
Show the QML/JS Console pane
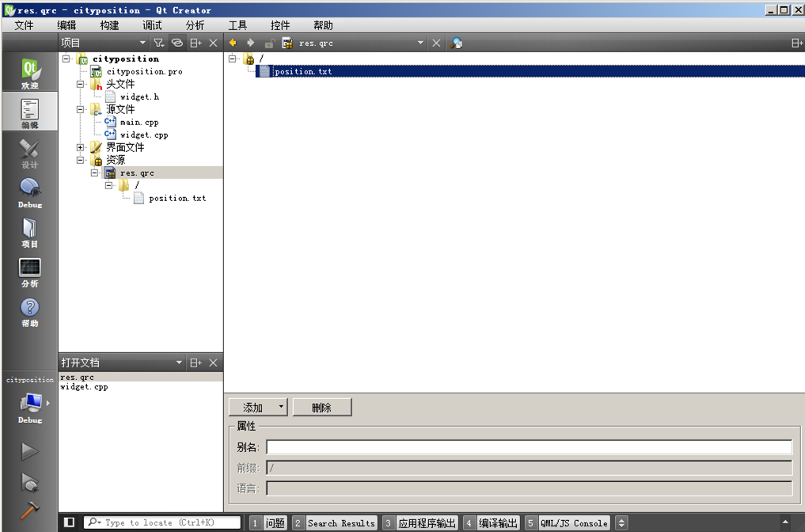coord(568,523)
